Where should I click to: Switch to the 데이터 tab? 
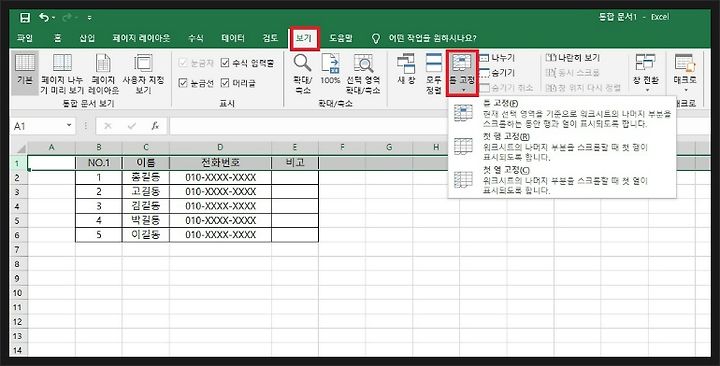[233, 38]
